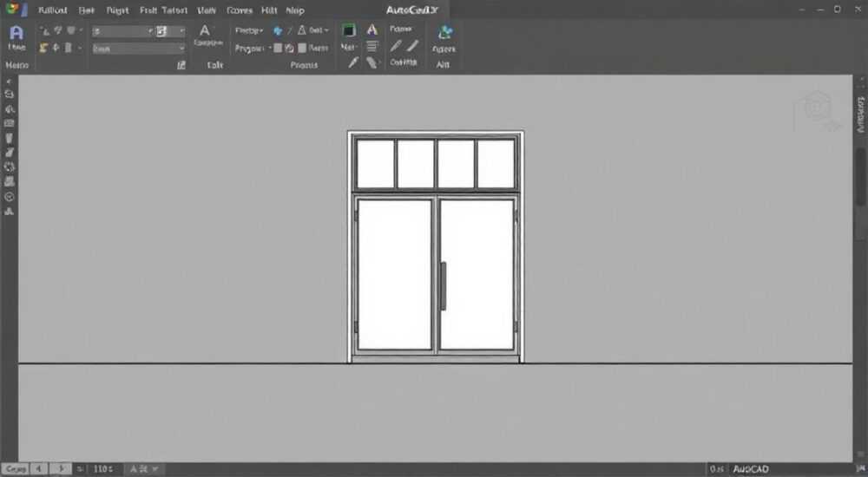Viewport: 868px width, 477px height.
Task: Click the Crigg button in status bar
Action: [x=15, y=468]
